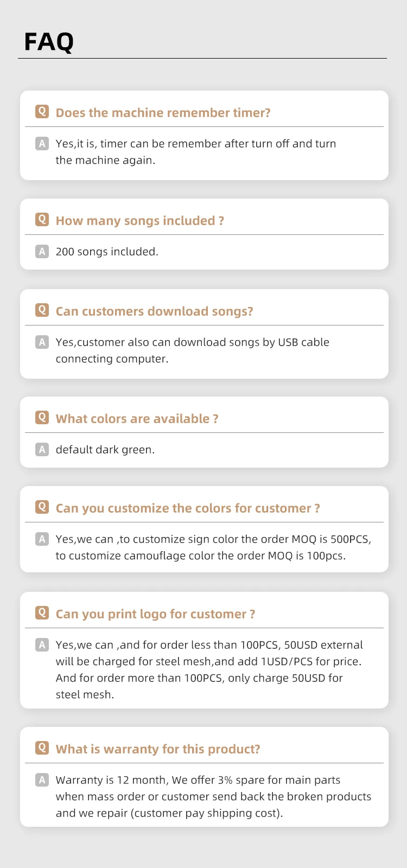Click 'What is warranty for this product?' heading
Image resolution: width=407 pixels, height=868 pixels.
point(158,749)
